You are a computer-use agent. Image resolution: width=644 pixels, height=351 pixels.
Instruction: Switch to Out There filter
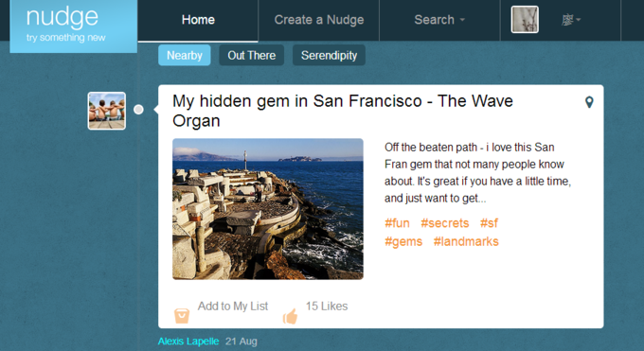pyautogui.click(x=251, y=56)
